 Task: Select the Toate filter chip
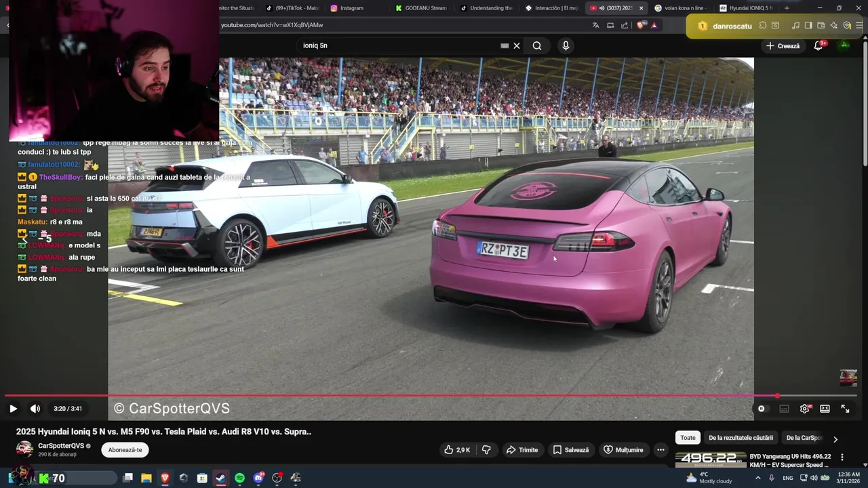tap(688, 438)
